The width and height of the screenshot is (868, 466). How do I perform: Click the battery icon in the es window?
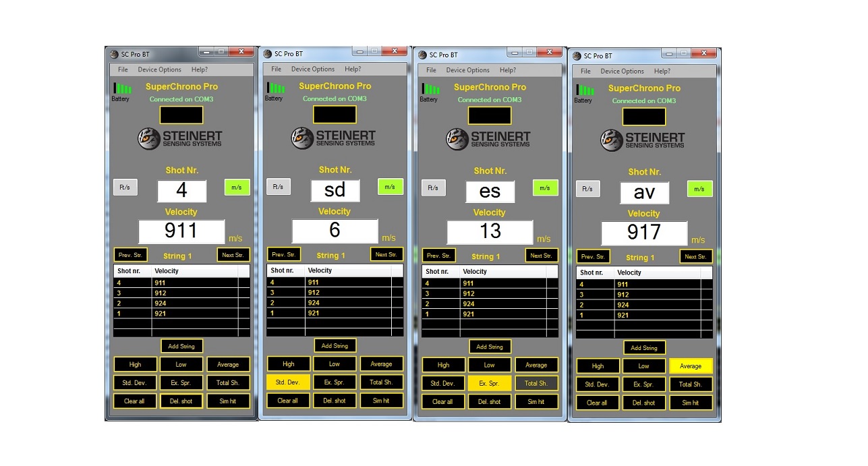(x=430, y=88)
